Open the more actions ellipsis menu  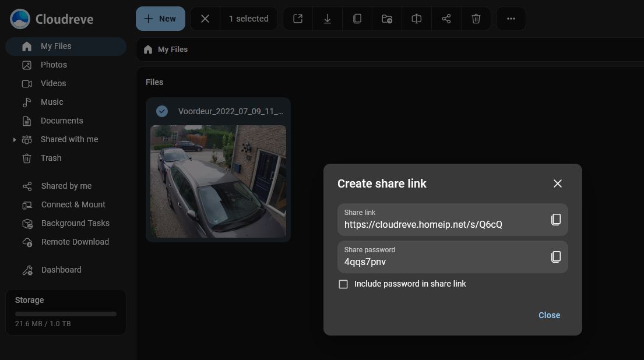pos(511,19)
